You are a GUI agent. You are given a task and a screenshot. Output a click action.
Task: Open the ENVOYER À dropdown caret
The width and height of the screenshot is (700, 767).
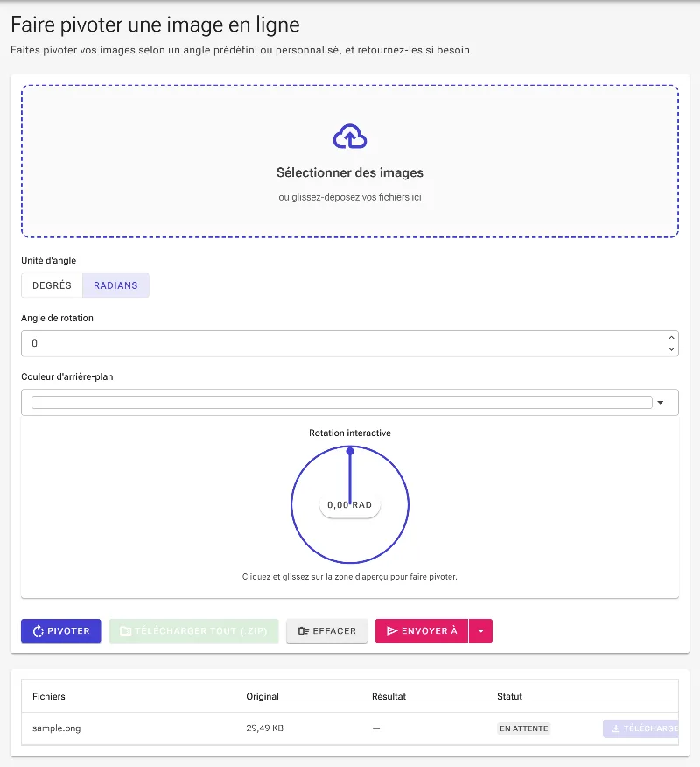pyautogui.click(x=481, y=631)
